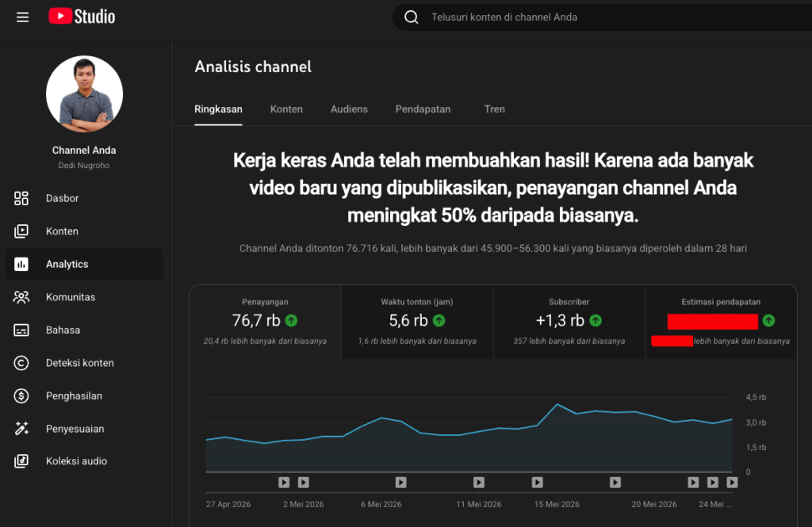Open the channel profile picture
Viewport: 812px width, 527px height.
click(x=84, y=94)
